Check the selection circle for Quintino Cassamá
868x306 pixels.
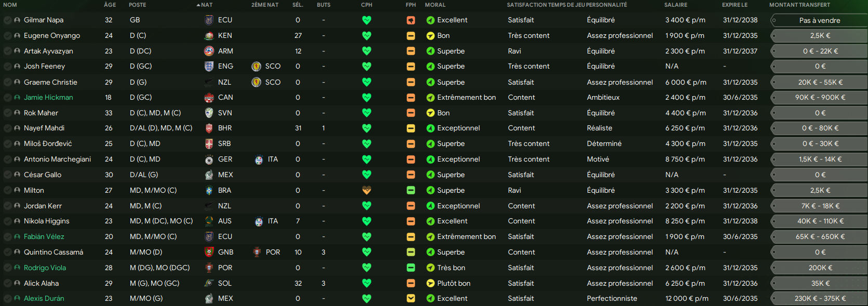point(7,252)
